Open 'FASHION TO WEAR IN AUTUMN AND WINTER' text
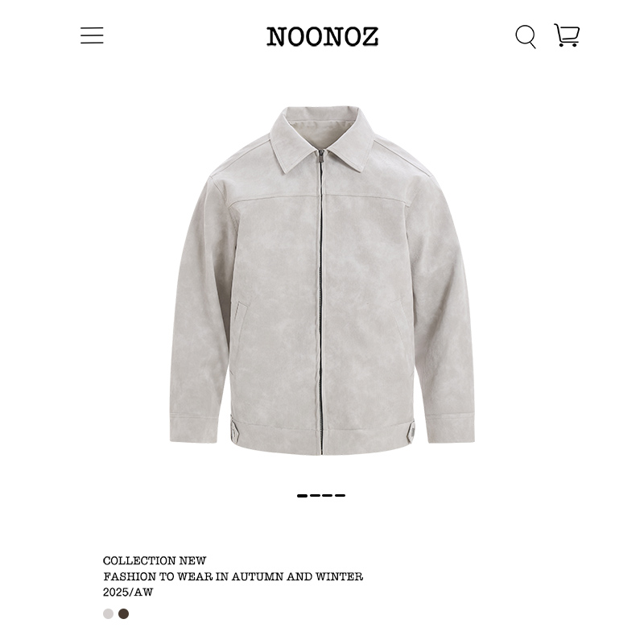Image resolution: width=644 pixels, height=644 pixels. 233,576
